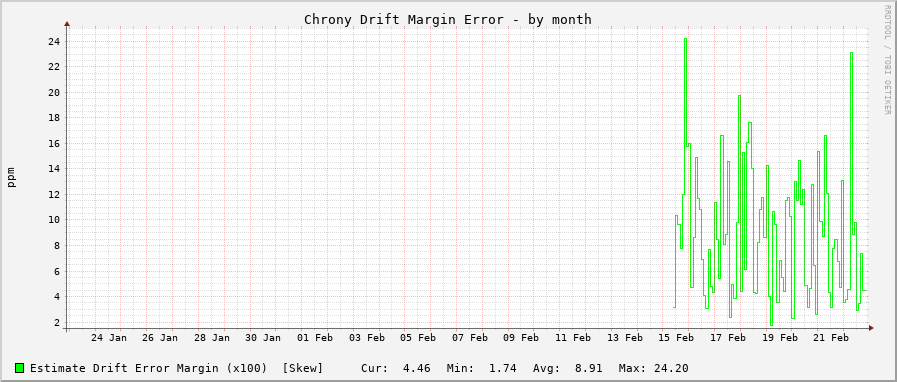Screen dimensions: 897x382
Task: Click the y-axis value '12'
Action: [54, 194]
